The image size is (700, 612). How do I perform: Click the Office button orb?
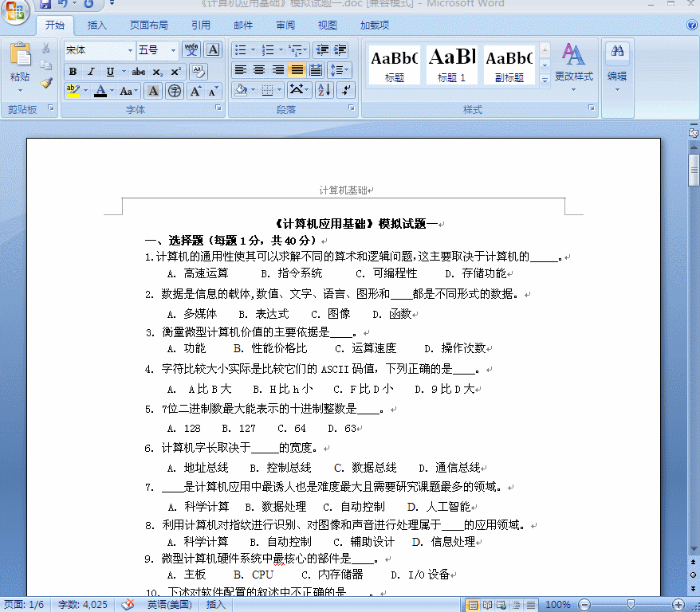coord(16,12)
